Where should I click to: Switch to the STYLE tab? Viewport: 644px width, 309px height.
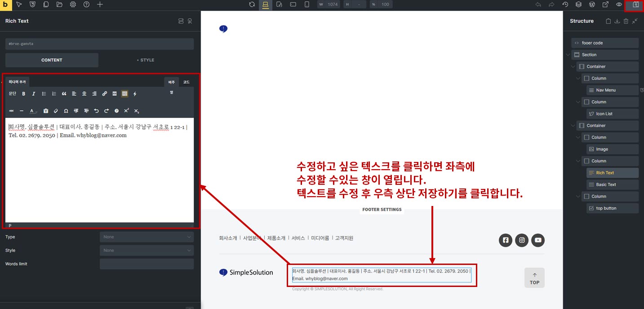146,60
